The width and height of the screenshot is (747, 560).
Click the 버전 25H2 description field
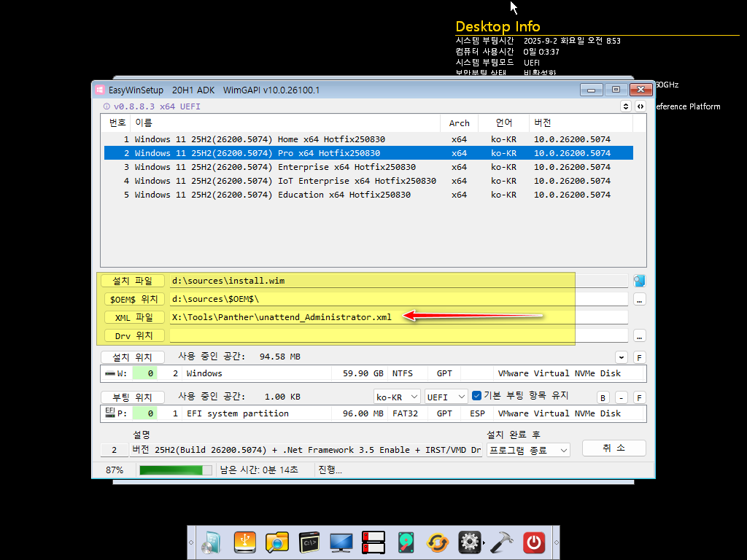click(x=306, y=450)
